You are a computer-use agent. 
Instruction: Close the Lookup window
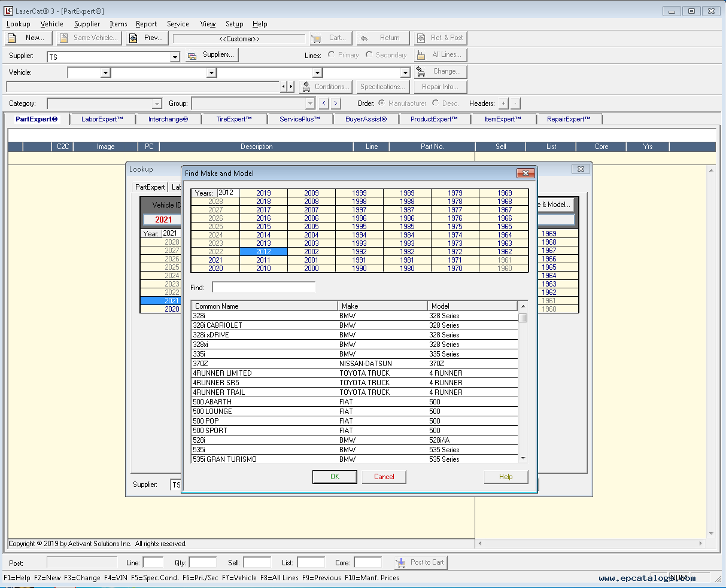pos(581,169)
